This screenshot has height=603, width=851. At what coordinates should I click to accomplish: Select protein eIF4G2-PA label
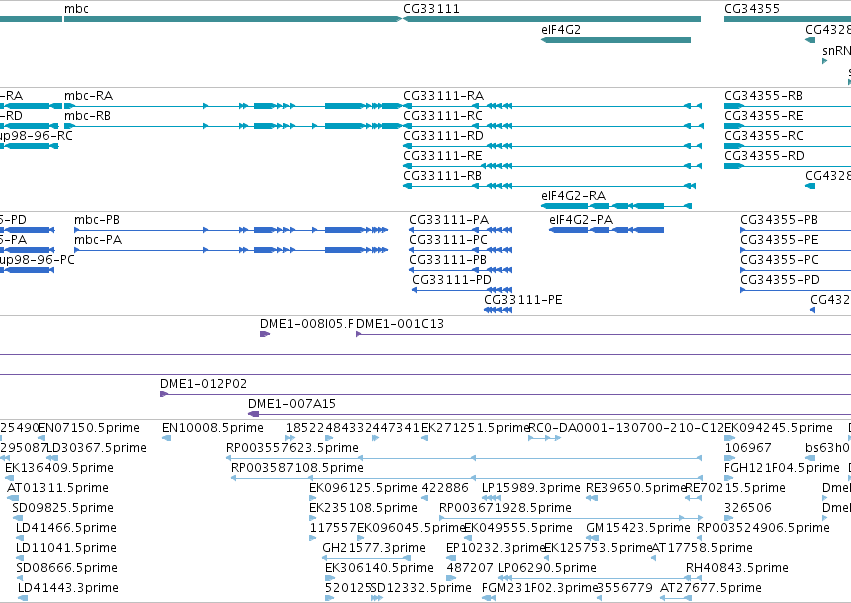(x=581, y=220)
